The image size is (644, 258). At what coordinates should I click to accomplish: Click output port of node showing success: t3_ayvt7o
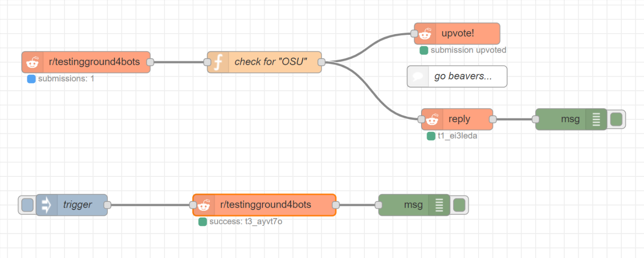coord(336,205)
